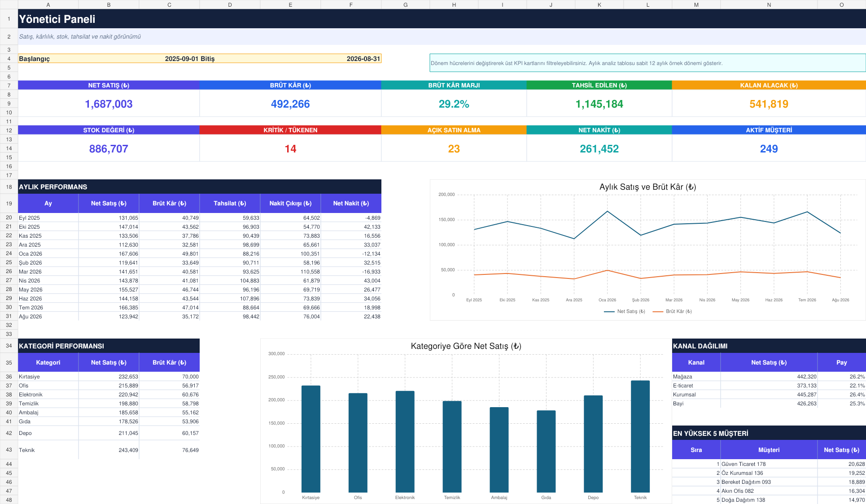Select the TAHSİL EDİLEN value 1,145,184
Viewport: 866px width, 504px height.
[x=599, y=104]
